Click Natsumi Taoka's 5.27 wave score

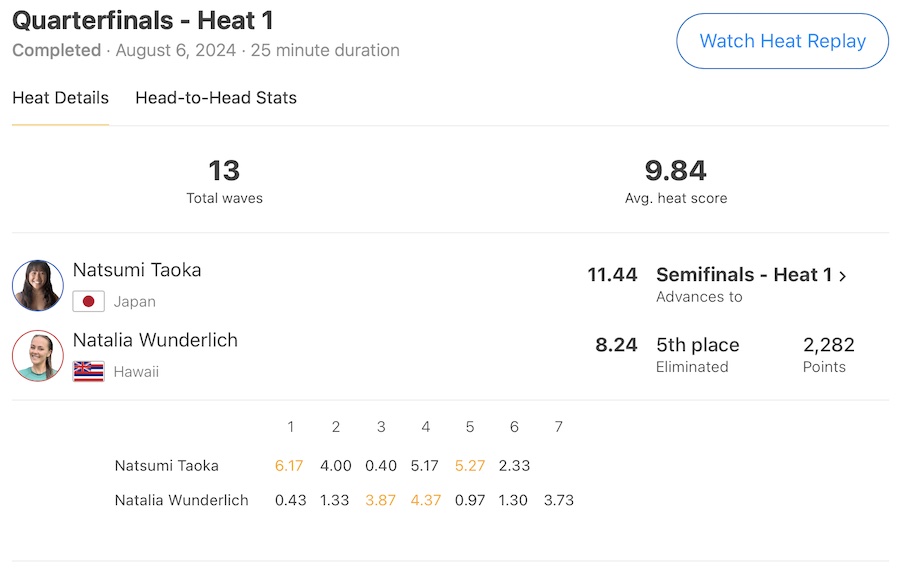click(x=469, y=465)
